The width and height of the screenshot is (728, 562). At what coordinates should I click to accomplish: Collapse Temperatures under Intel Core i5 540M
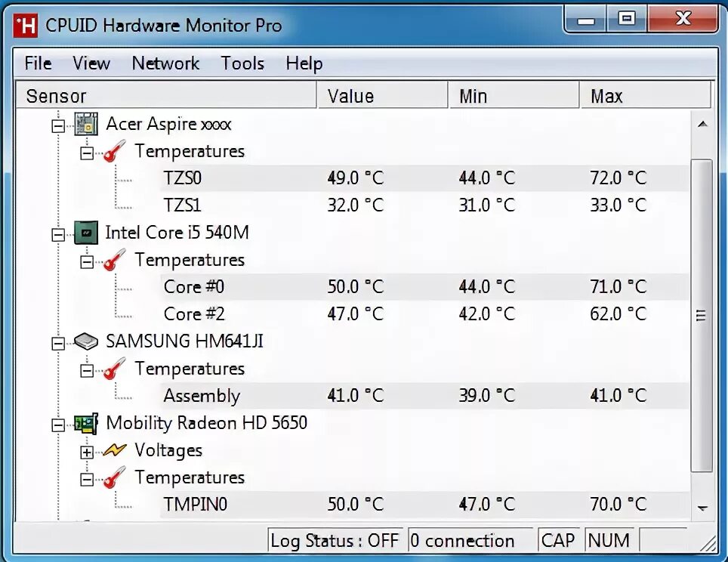point(87,262)
